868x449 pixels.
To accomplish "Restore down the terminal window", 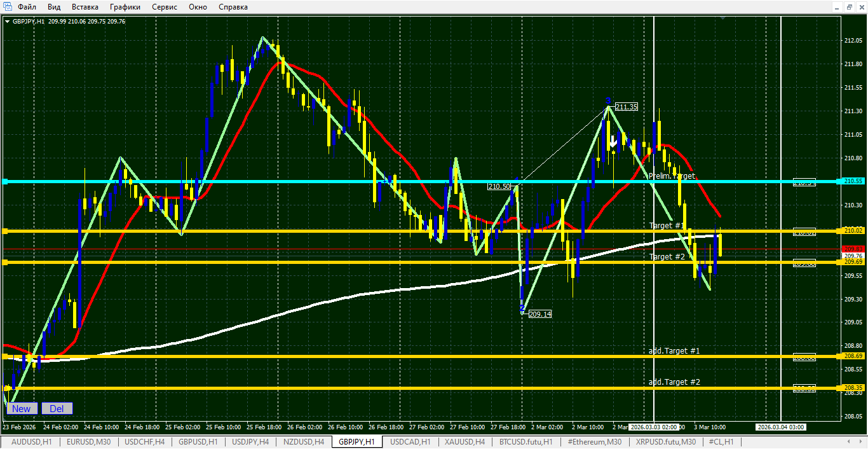I will [850, 7].
